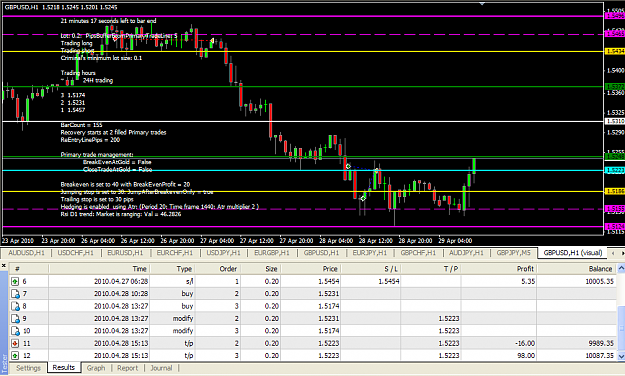Click the balance value 9989.35
This screenshot has height=376, width=625.
(x=601, y=343)
